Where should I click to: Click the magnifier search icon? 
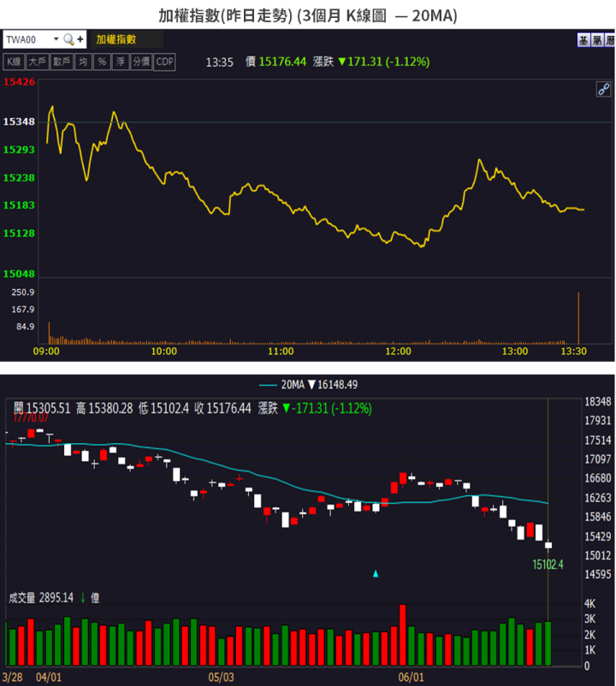coord(68,39)
